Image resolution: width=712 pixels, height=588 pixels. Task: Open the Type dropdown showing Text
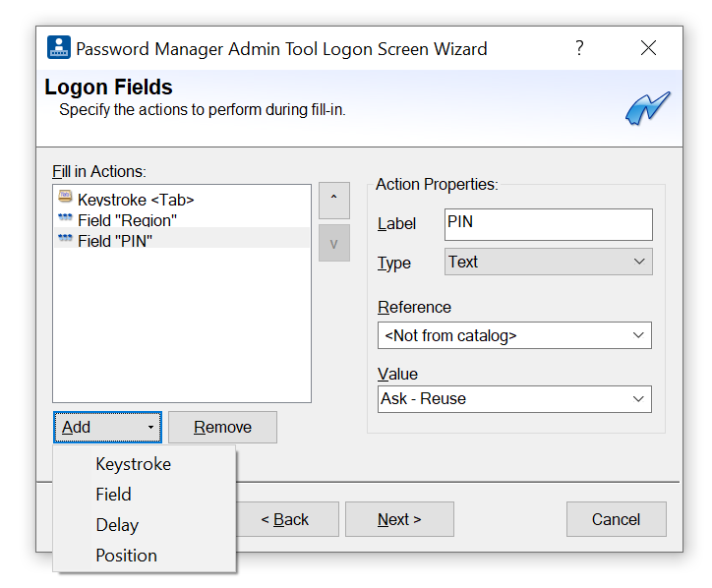click(x=547, y=262)
